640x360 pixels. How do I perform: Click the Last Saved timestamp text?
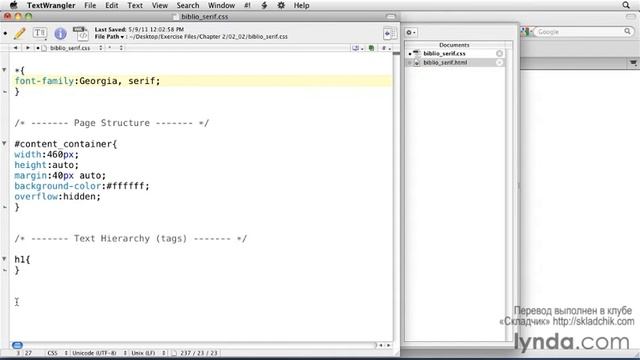pos(139,29)
